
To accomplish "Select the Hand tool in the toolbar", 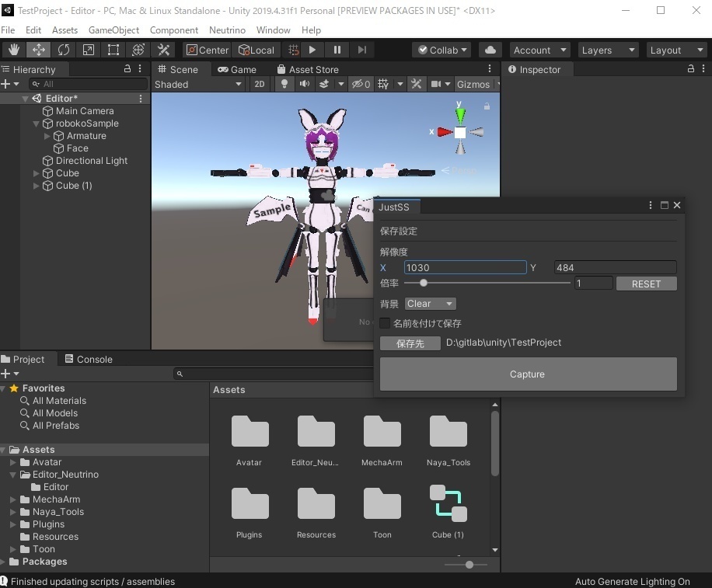I will (x=12, y=49).
